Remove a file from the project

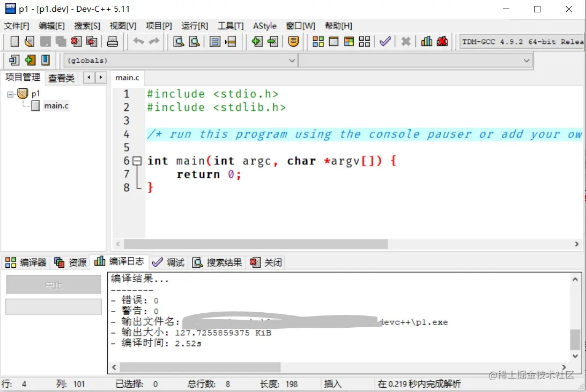[273, 41]
